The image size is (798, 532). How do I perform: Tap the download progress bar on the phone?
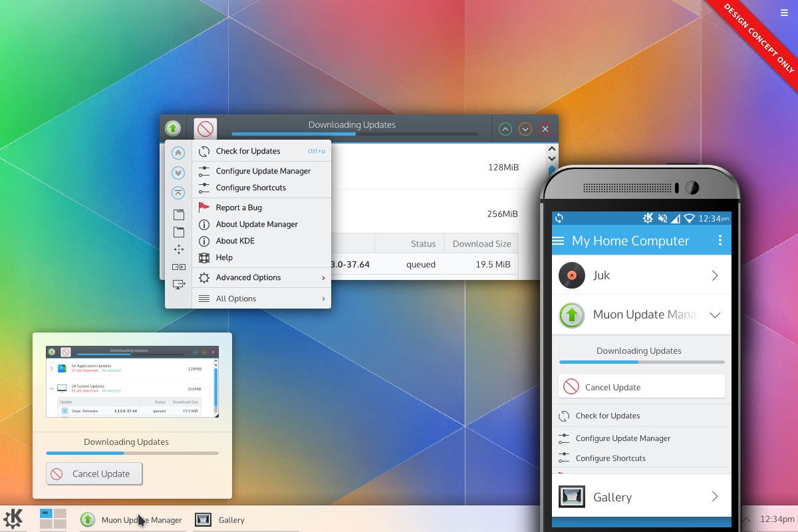point(642,362)
